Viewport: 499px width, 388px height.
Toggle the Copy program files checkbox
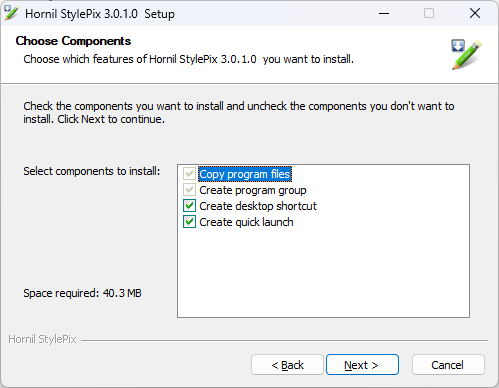click(x=189, y=174)
